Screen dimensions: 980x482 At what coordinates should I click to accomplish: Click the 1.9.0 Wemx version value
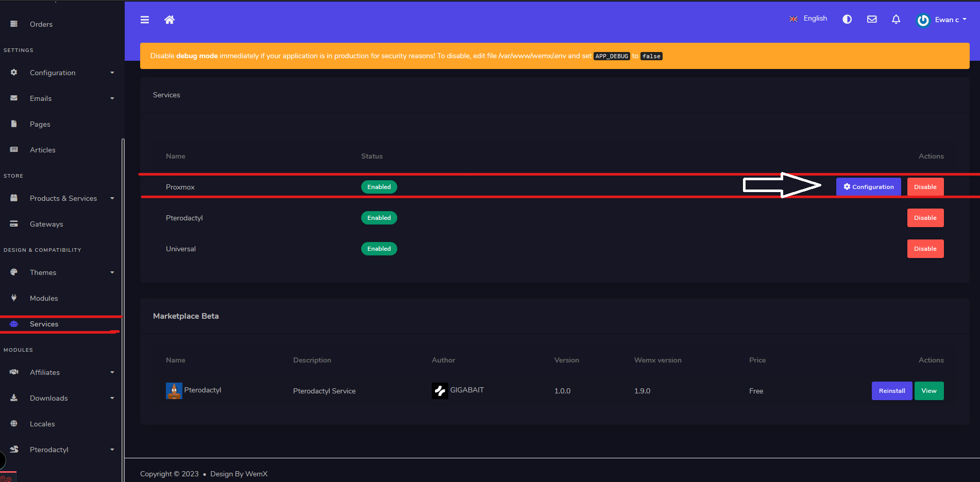pyautogui.click(x=642, y=391)
